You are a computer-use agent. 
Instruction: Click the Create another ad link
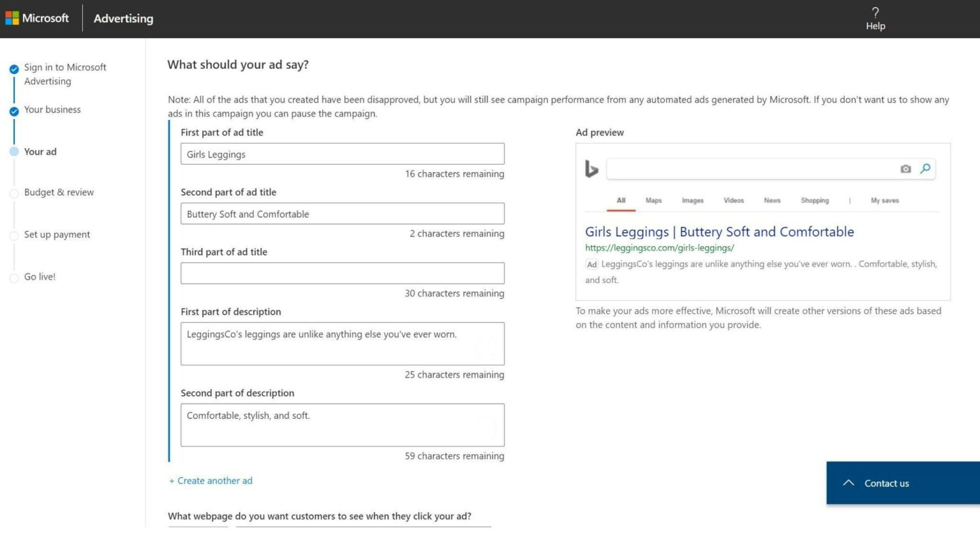point(211,480)
